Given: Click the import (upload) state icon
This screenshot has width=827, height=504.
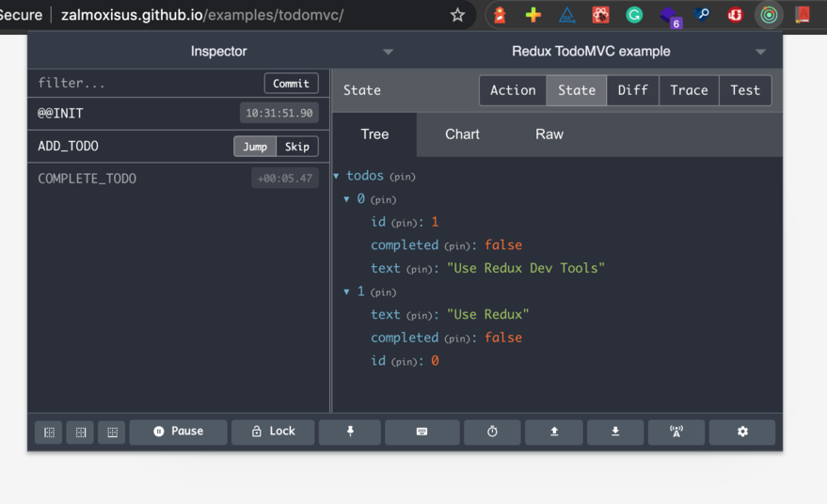Looking at the screenshot, I should (554, 432).
